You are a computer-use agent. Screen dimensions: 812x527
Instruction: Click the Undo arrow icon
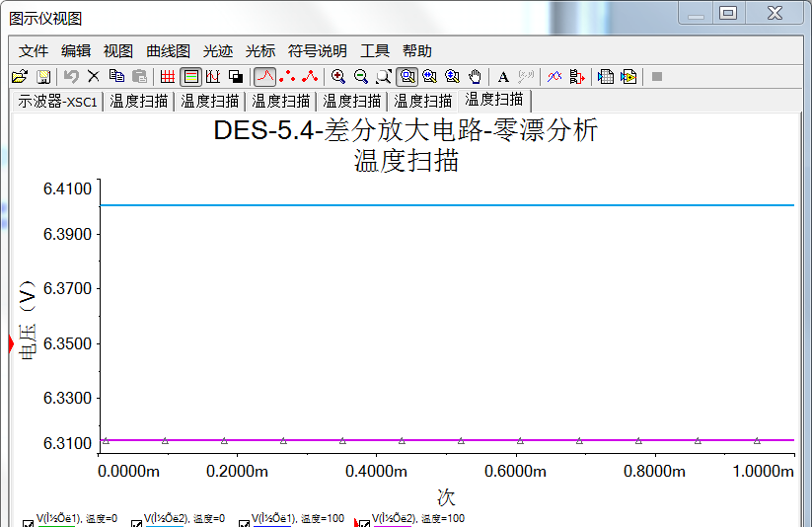point(71,77)
